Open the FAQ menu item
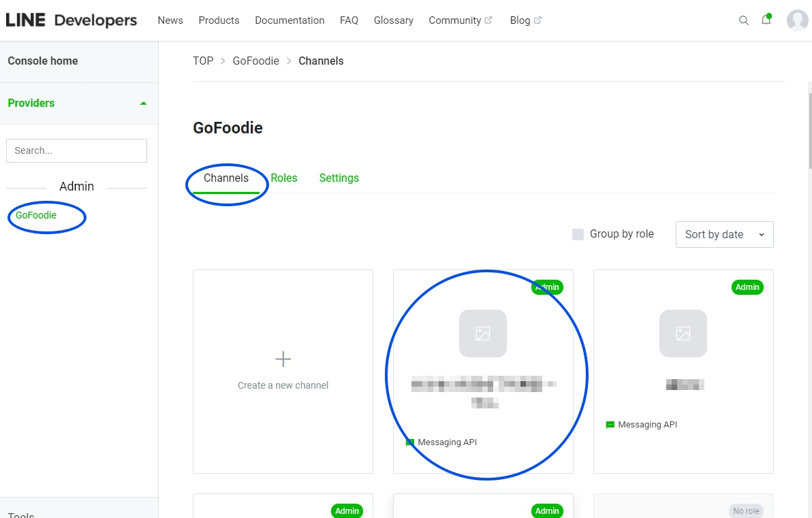The width and height of the screenshot is (812, 518). 349,20
